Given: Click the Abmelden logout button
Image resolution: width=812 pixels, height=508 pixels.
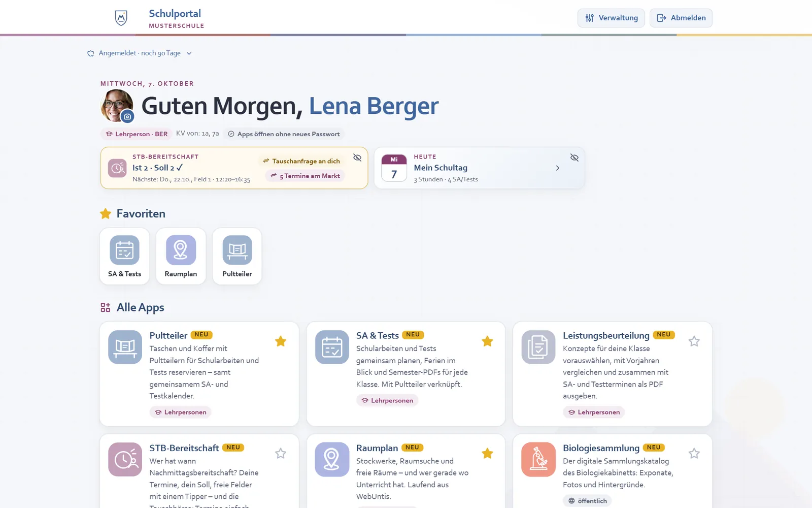Looking at the screenshot, I should pos(681,18).
